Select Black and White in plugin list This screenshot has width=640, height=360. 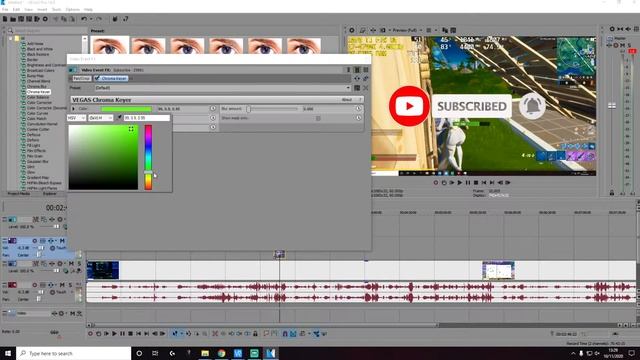40,49
